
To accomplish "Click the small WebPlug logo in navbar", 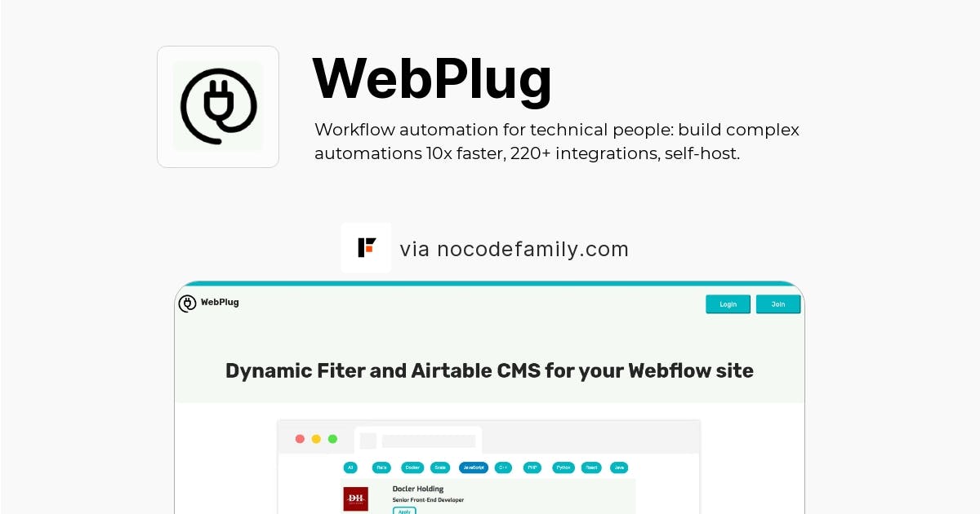I will click(187, 304).
